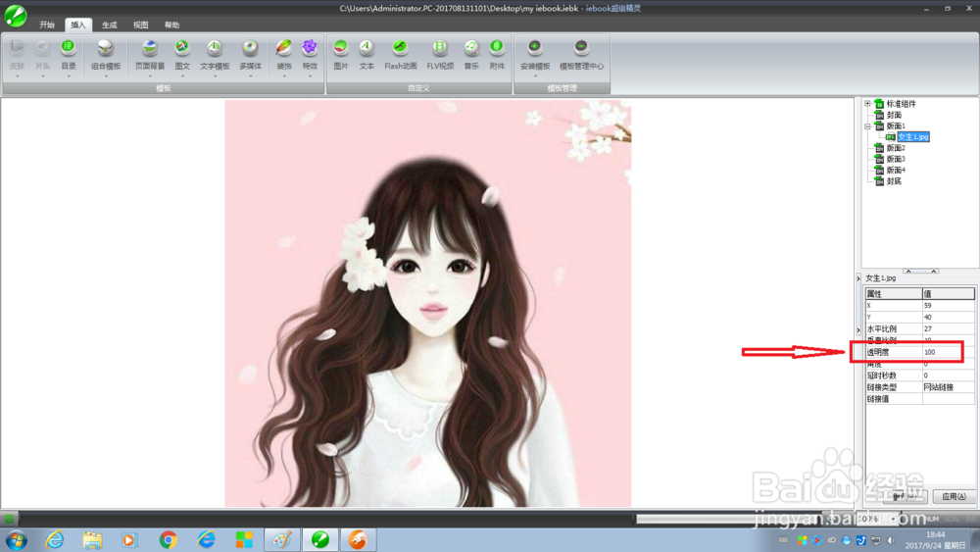Click the 值 column header
The height and width of the screenshot is (552, 980).
(x=948, y=294)
